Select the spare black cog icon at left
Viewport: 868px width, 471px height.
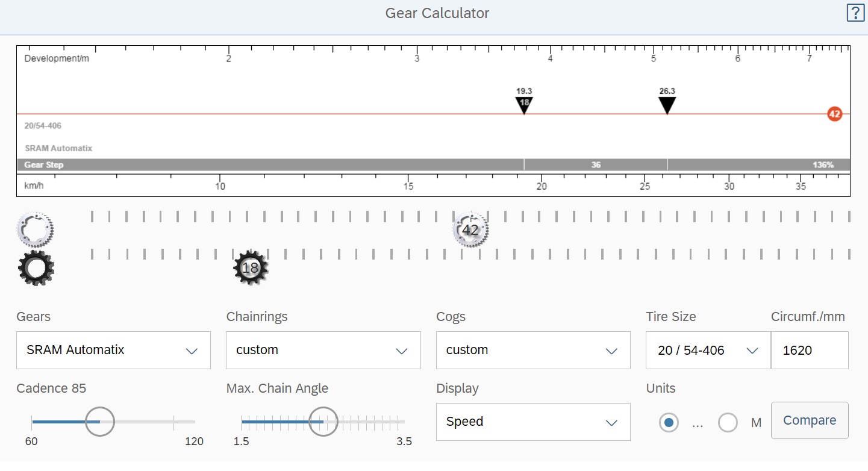coord(36,269)
